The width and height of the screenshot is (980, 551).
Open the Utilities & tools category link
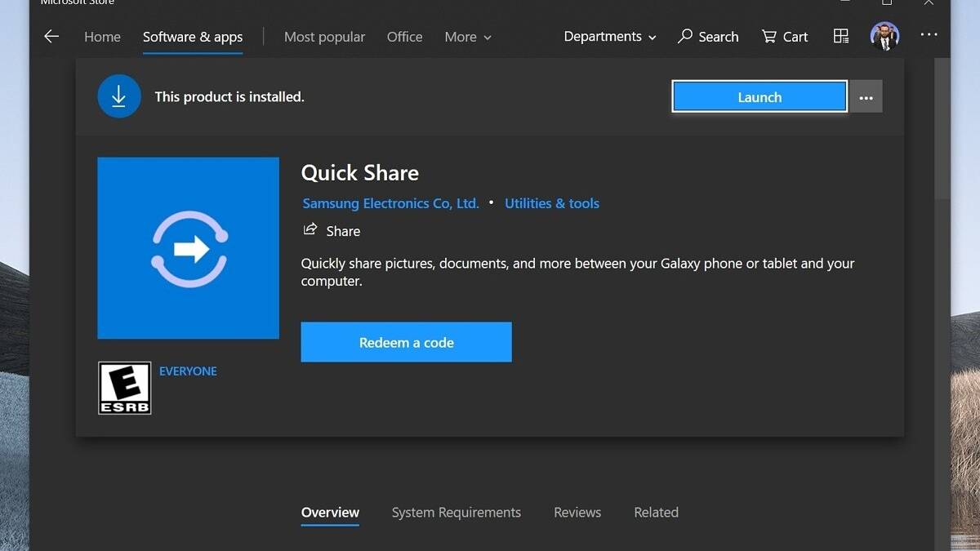551,203
